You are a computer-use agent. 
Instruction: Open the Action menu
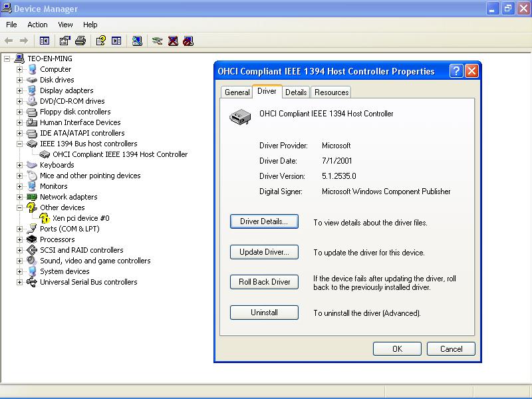coord(37,25)
